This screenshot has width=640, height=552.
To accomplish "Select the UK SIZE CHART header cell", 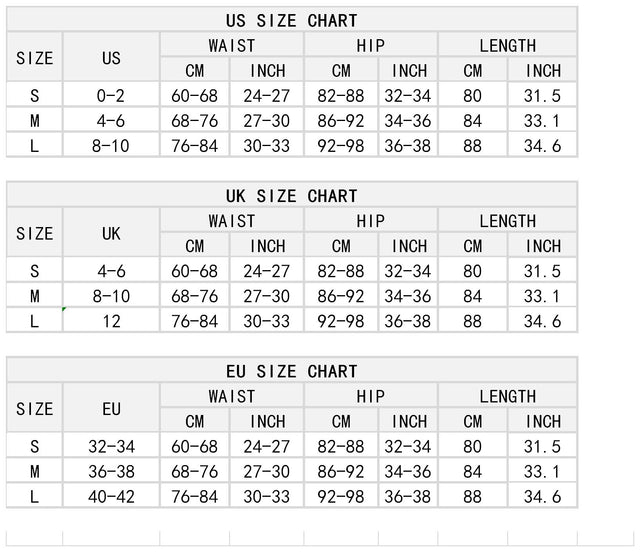I will [292, 195].
